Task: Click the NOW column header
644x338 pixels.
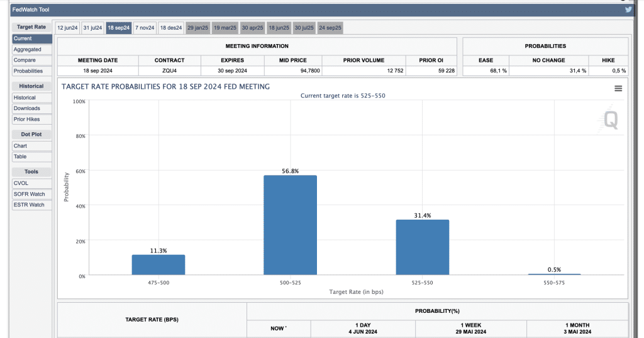Action: 279,328
